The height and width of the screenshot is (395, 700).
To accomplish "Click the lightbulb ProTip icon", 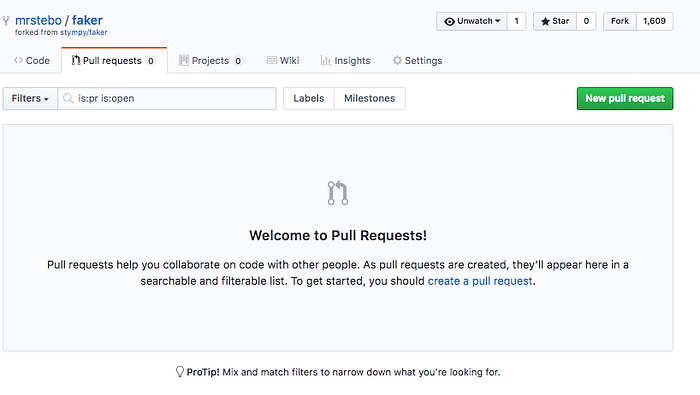I will (x=179, y=372).
